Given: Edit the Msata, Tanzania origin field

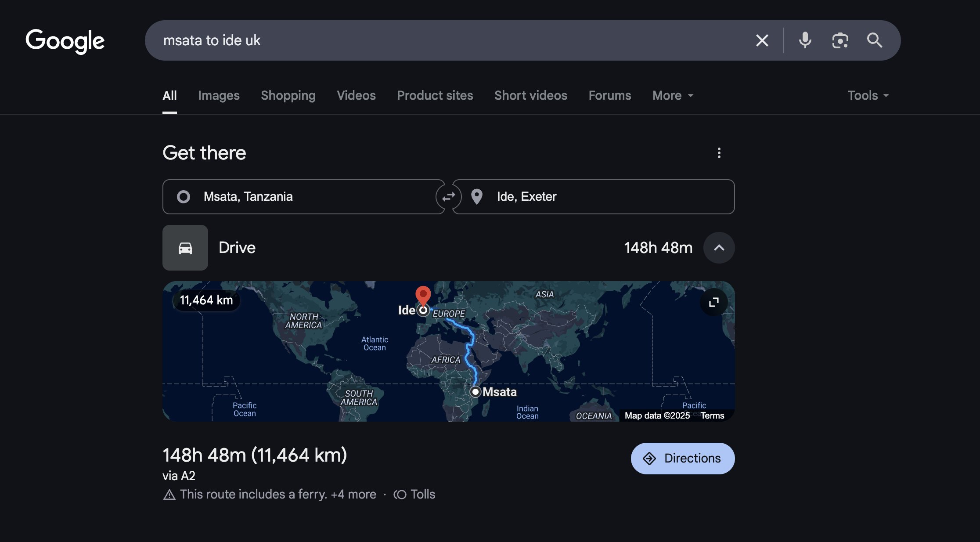Looking at the screenshot, I should coord(304,197).
